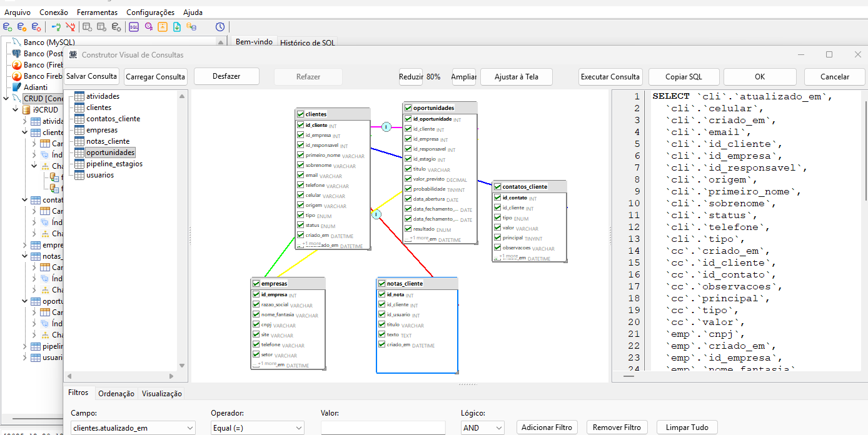
Task: Click the Ampliar zoom button
Action: point(464,76)
